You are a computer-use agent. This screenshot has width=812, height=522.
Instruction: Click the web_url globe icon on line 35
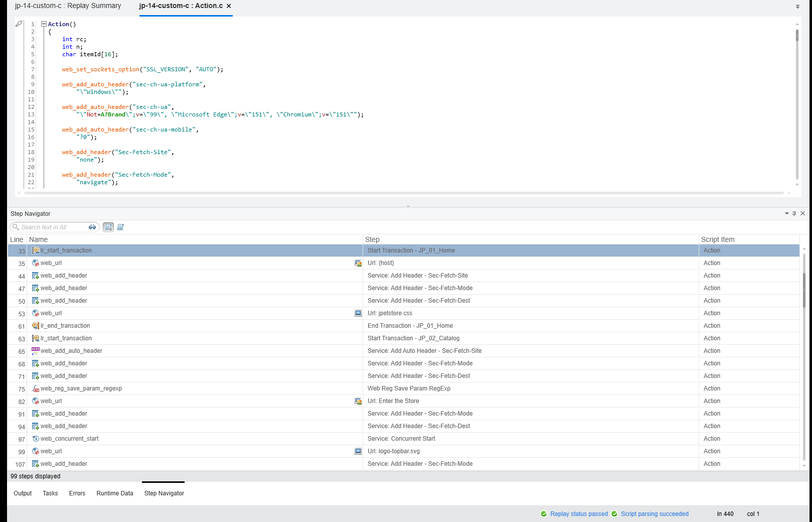(x=36, y=263)
